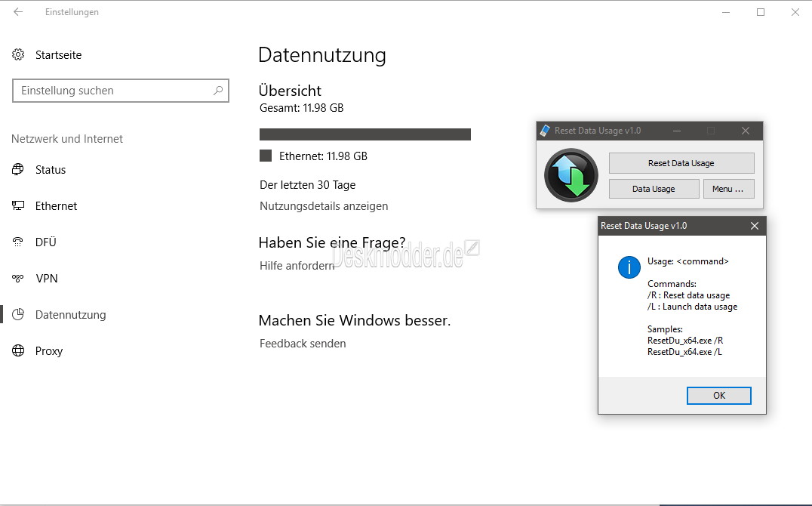The height and width of the screenshot is (506, 812).
Task: Click the dark Ethernet legend square
Action: [x=266, y=156]
